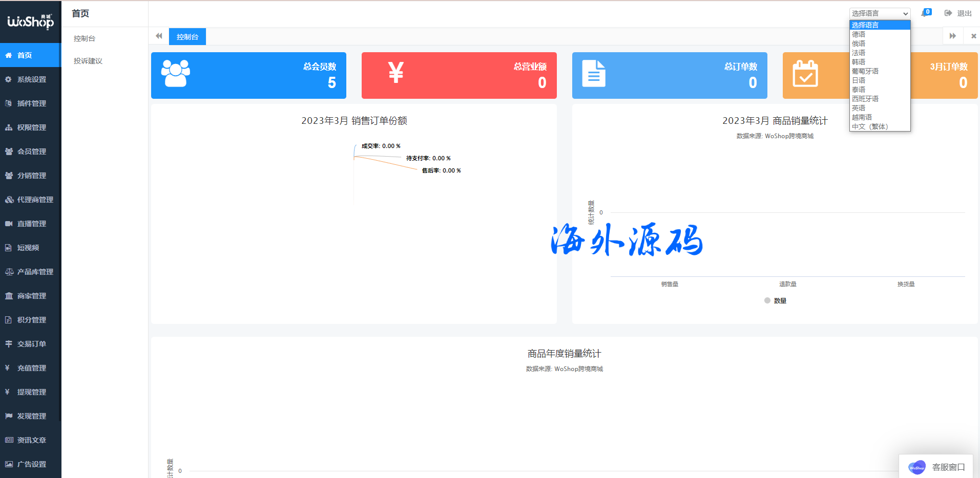Select 英语 from the language list
This screenshot has width=980, height=478.
859,108
